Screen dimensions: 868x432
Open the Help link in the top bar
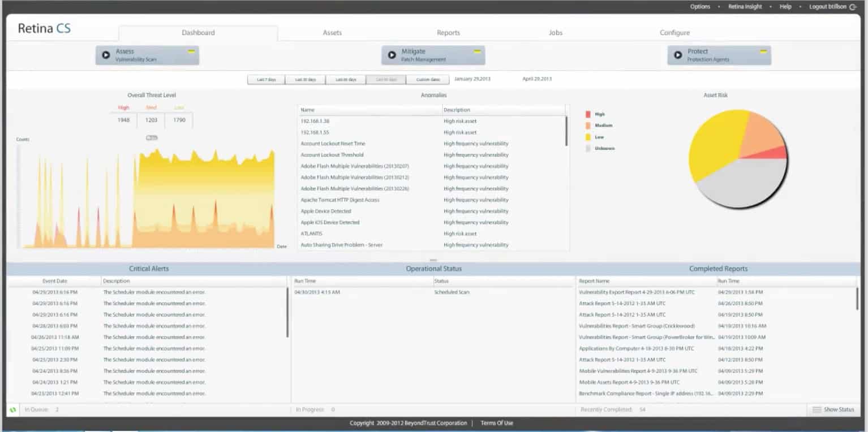(x=785, y=7)
